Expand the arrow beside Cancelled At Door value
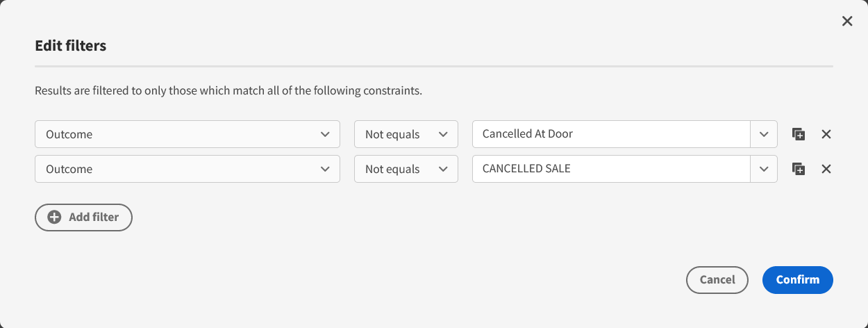The image size is (868, 328). coord(764,134)
